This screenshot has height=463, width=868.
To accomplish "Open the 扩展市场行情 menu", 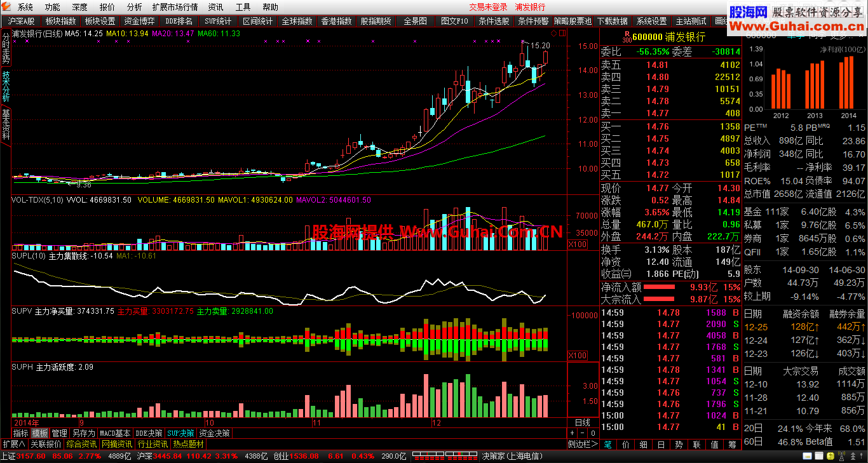I will [x=175, y=7].
